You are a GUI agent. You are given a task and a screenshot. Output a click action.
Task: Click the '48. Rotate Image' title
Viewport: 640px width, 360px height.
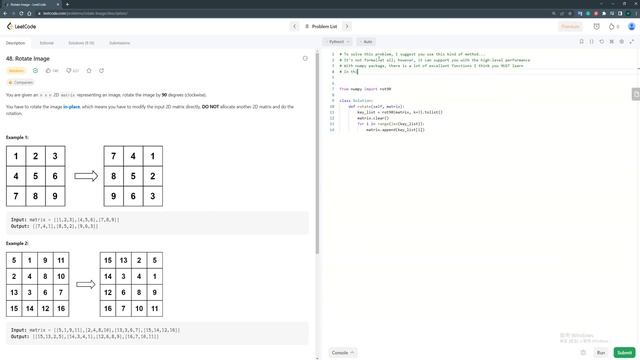coord(28,59)
